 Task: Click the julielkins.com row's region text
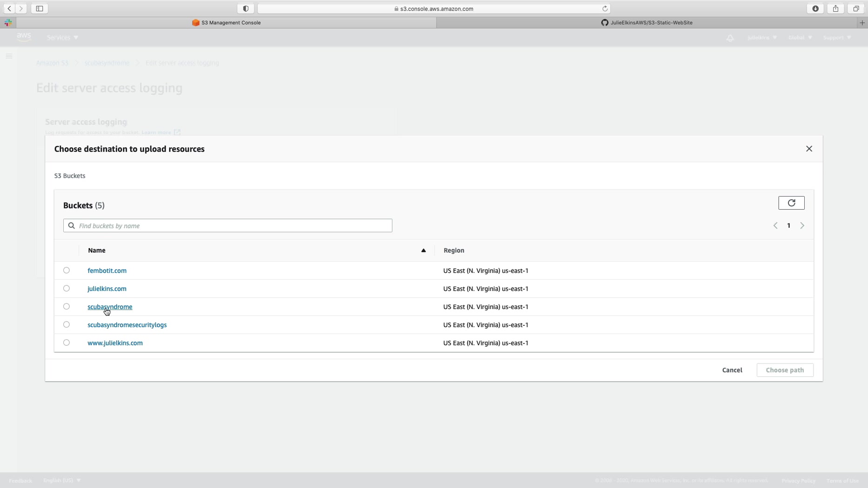486,289
